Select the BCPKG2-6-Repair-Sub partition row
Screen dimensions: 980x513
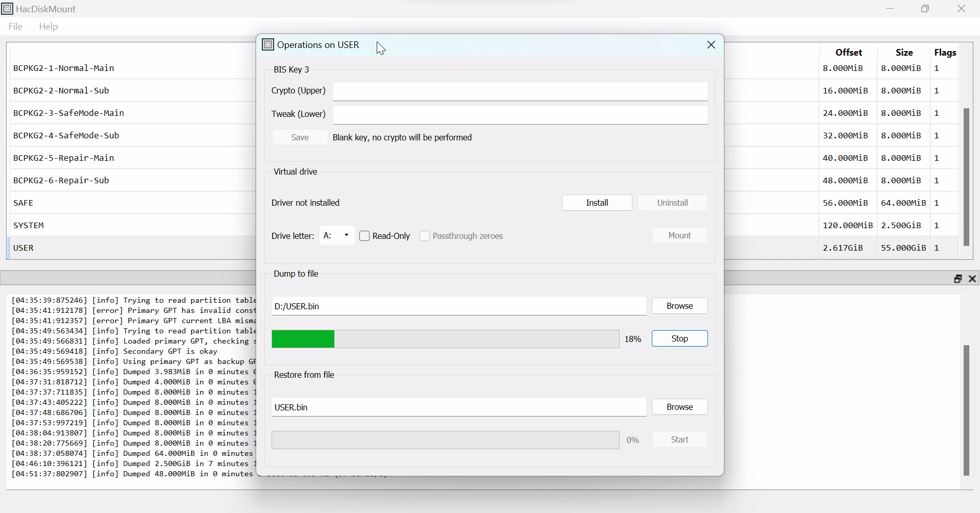point(133,180)
